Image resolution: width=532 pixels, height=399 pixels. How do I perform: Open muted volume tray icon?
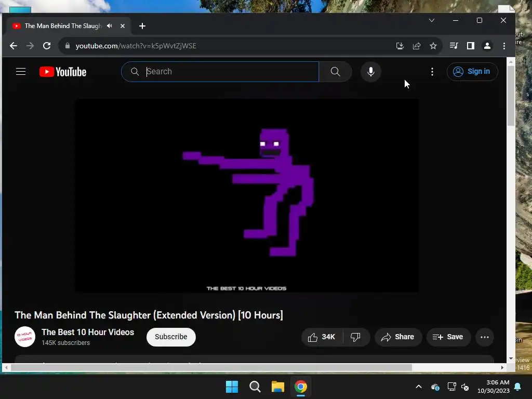[465, 387]
